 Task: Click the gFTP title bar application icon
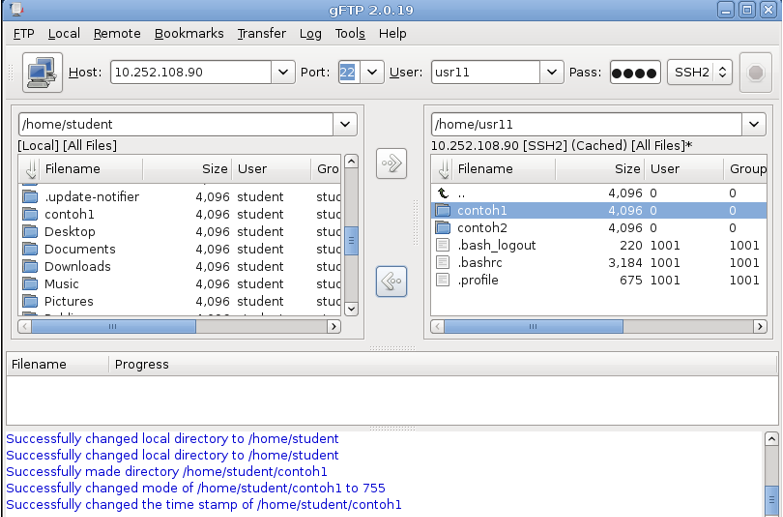(16, 9)
